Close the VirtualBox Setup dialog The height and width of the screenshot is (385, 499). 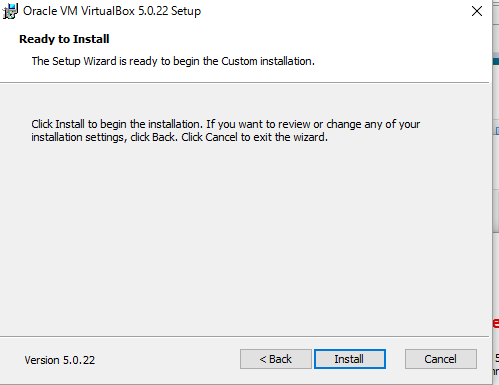pyautogui.click(x=477, y=11)
